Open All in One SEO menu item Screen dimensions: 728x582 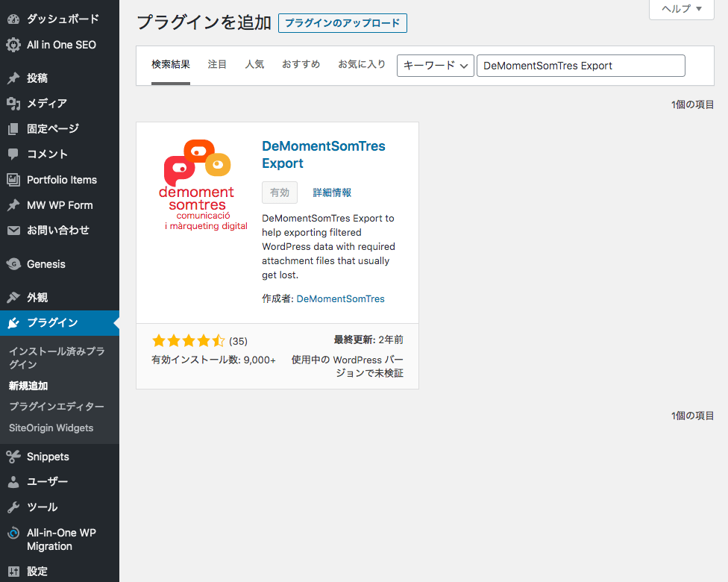tap(60, 45)
